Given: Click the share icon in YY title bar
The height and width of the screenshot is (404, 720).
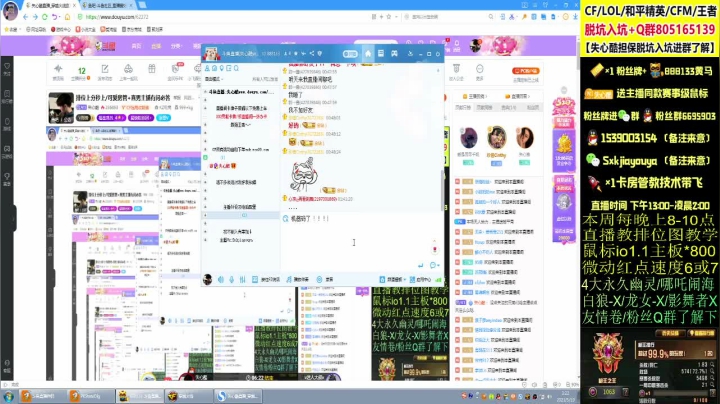Looking at the screenshot, I should 311,54.
